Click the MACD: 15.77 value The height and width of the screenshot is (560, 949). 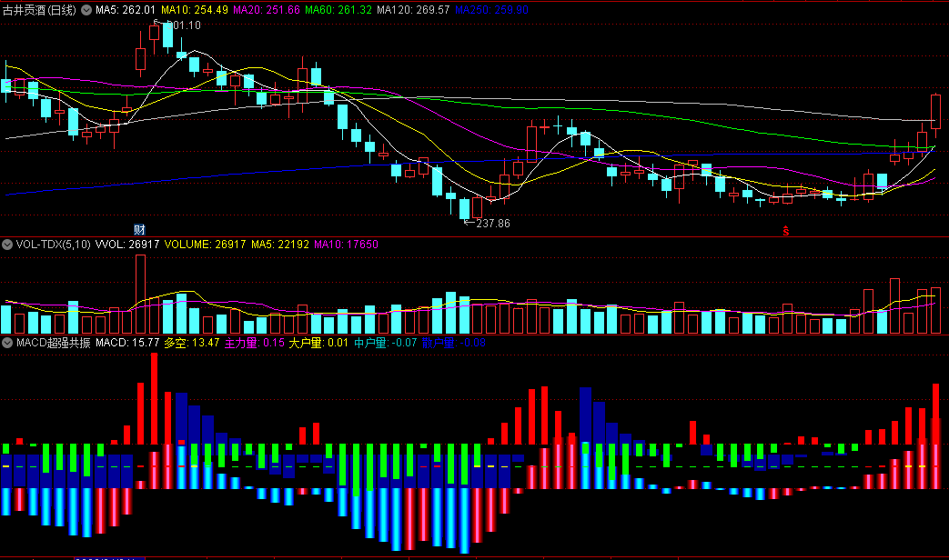coord(127,343)
